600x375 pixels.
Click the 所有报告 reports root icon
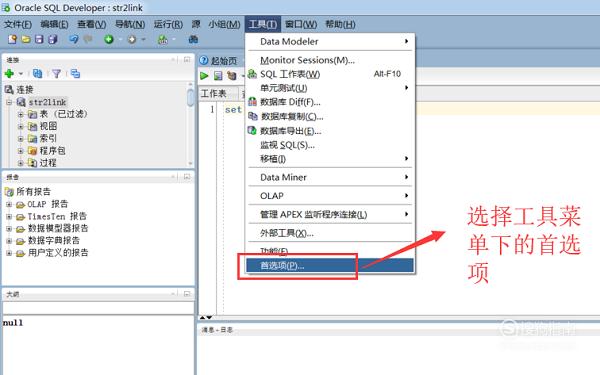tap(9, 191)
